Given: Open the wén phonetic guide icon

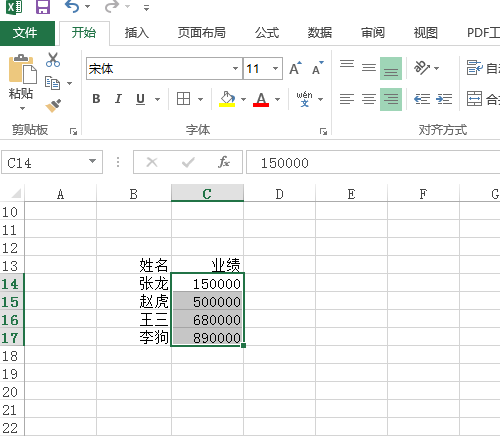Looking at the screenshot, I should 304,99.
